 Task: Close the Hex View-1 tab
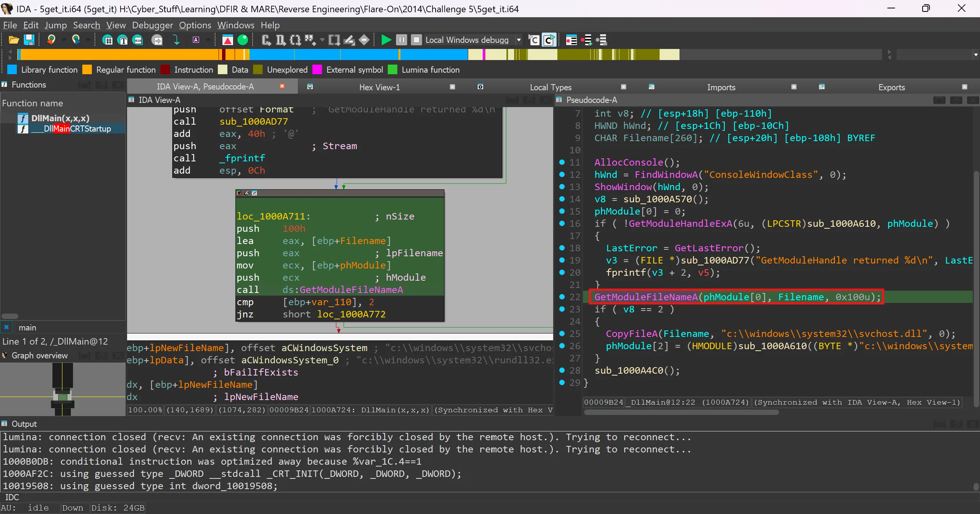coord(452,87)
